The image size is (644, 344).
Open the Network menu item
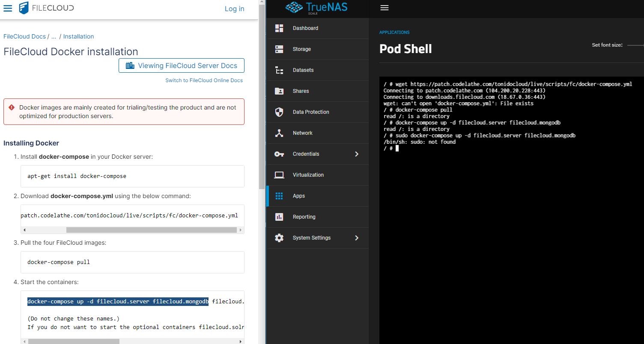tap(317, 133)
